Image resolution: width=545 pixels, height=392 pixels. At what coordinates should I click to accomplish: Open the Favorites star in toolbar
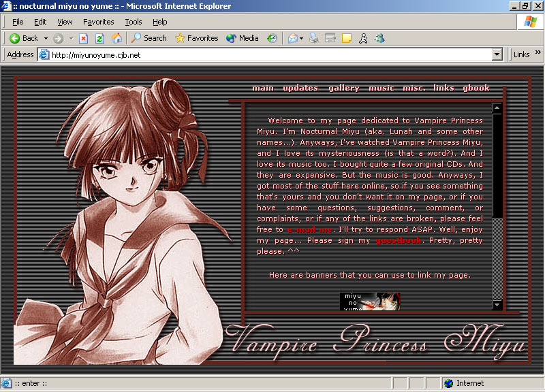(196, 38)
